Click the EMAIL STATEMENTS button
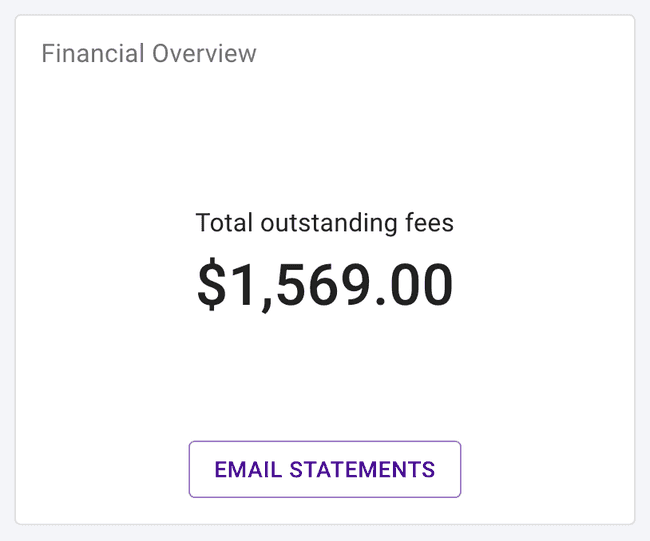Viewport: 650px width, 541px height. pos(324,469)
